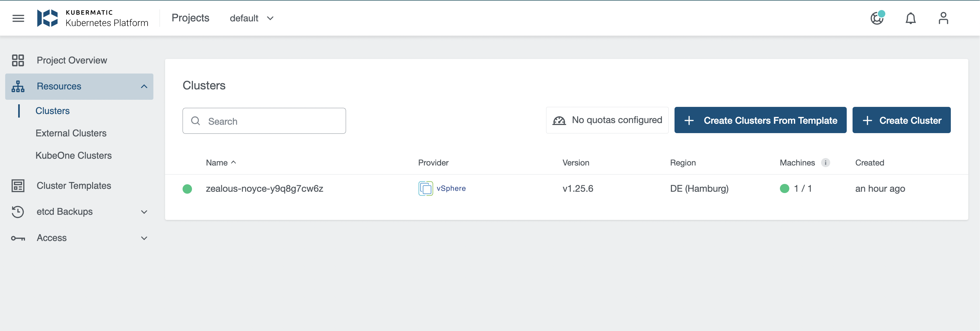Open the changelog help icon
Screen dimensions: 980x331
point(877,18)
